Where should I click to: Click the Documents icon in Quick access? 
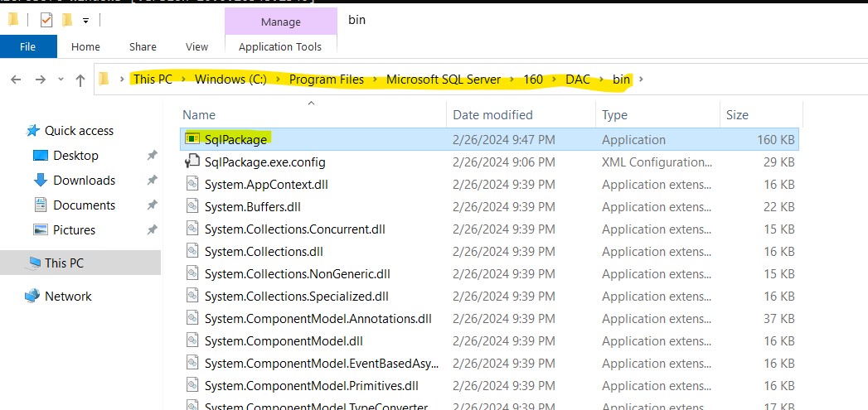point(41,205)
